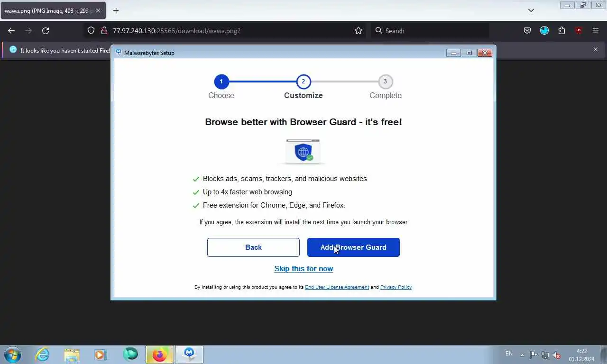607x364 pixels.
Task: Launch Internet Explorer from the taskbar
Action: pyautogui.click(x=43, y=355)
